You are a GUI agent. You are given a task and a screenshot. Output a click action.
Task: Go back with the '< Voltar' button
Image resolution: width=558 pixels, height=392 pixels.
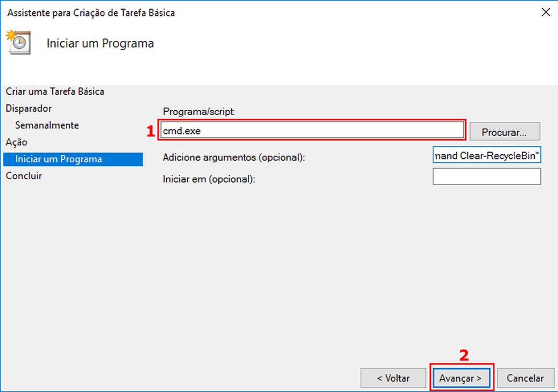pos(393,378)
